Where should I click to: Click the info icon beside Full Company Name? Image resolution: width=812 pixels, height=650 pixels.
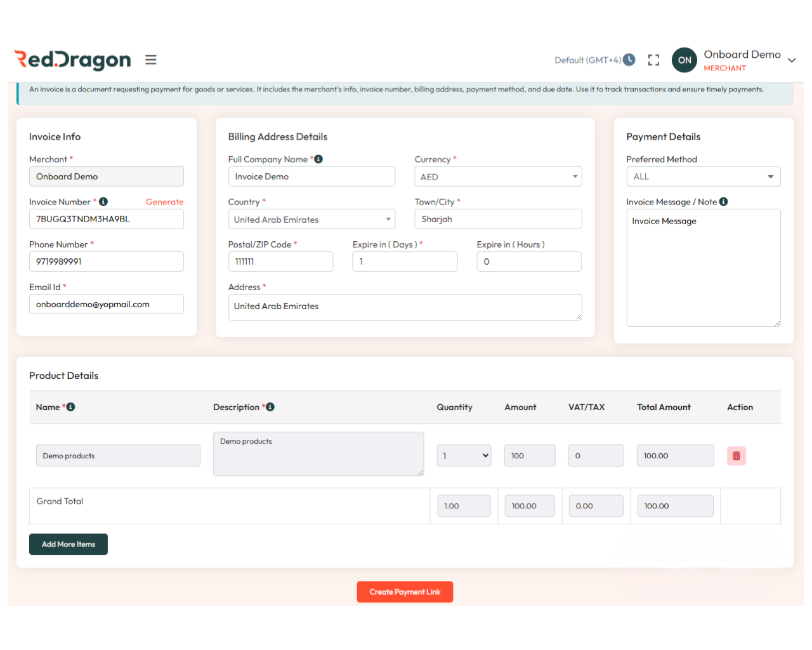click(x=317, y=159)
